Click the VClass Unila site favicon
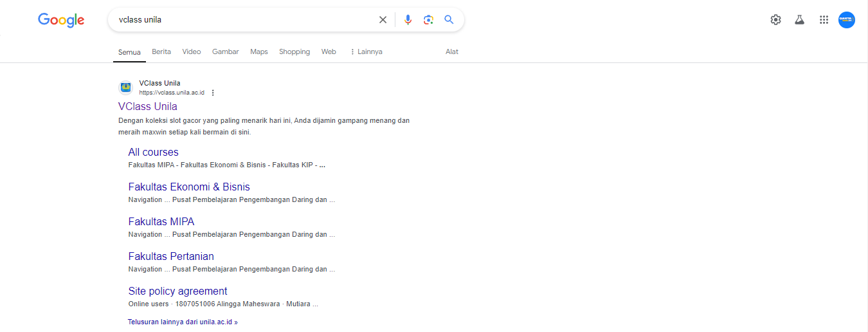 coord(126,88)
